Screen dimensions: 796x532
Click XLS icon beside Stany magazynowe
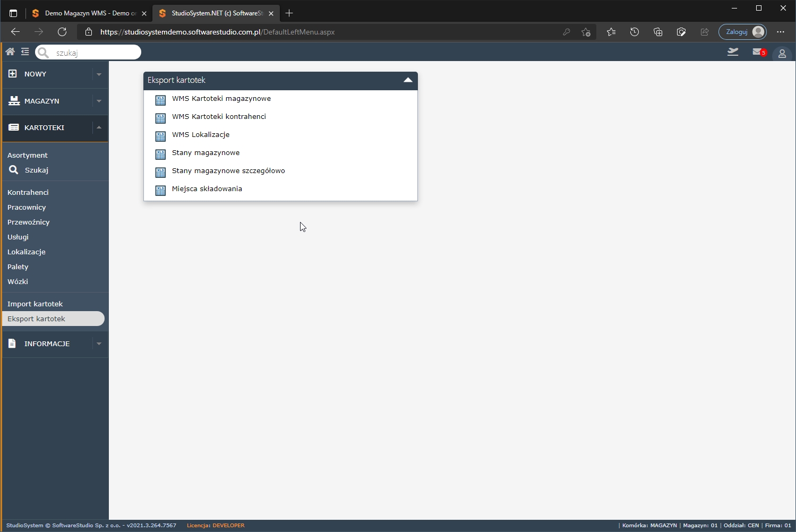[x=160, y=154]
